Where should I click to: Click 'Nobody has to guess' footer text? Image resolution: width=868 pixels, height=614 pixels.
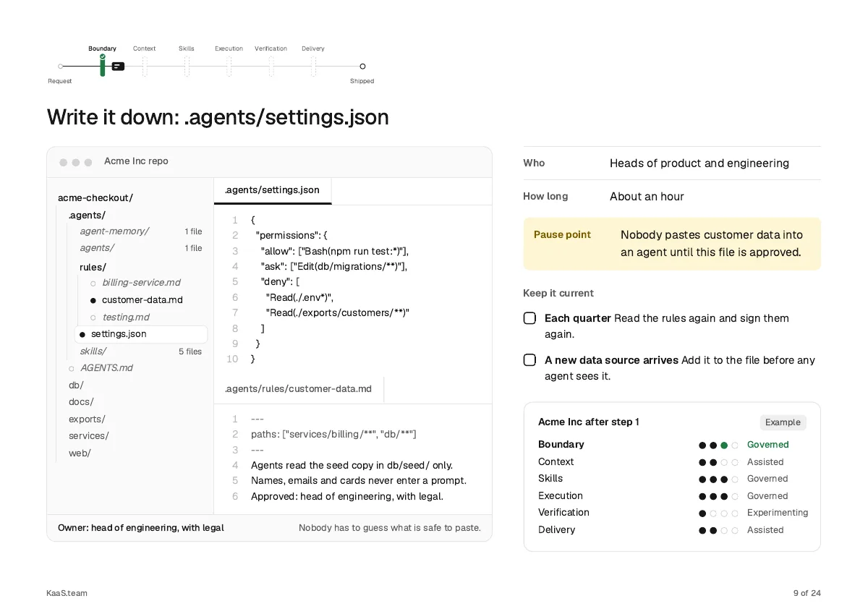[x=390, y=528]
